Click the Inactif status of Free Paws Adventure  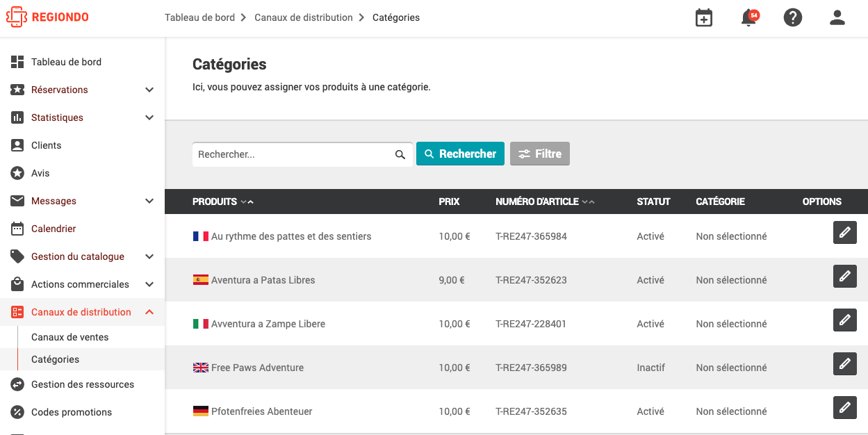650,368
